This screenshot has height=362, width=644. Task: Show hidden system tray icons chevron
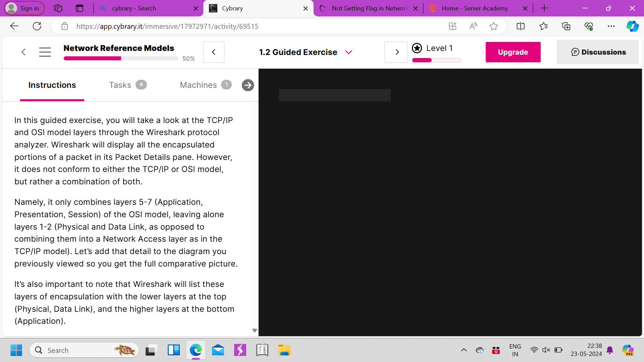(x=464, y=350)
